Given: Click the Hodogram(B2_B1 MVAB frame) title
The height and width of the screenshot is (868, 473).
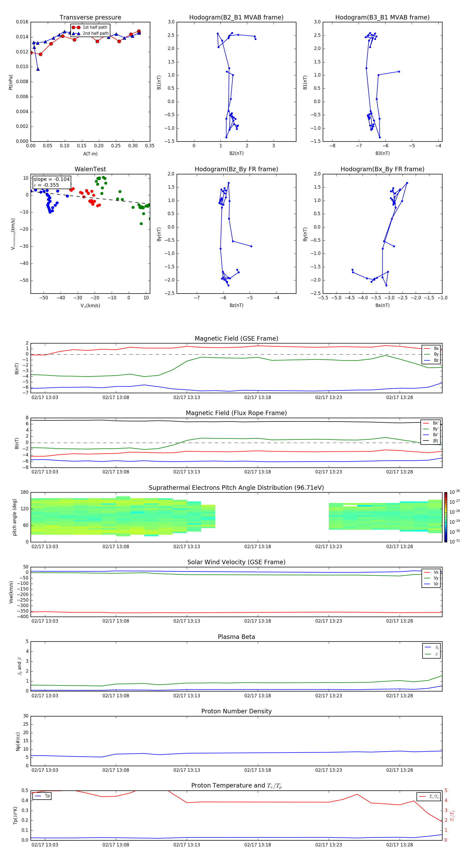Looking at the screenshot, I should tap(236, 17).
